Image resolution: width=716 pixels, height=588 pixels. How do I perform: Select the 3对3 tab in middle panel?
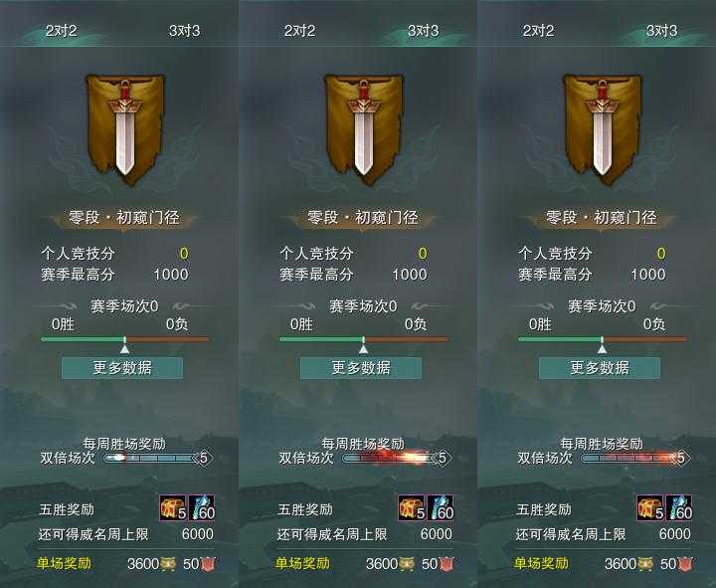pyautogui.click(x=424, y=31)
